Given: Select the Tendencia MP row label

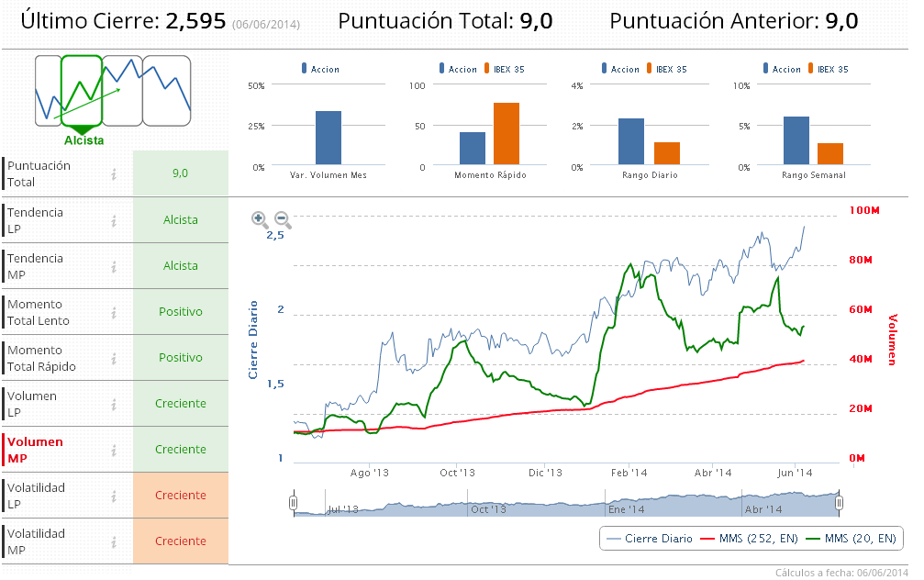Looking at the screenshot, I should (36, 266).
